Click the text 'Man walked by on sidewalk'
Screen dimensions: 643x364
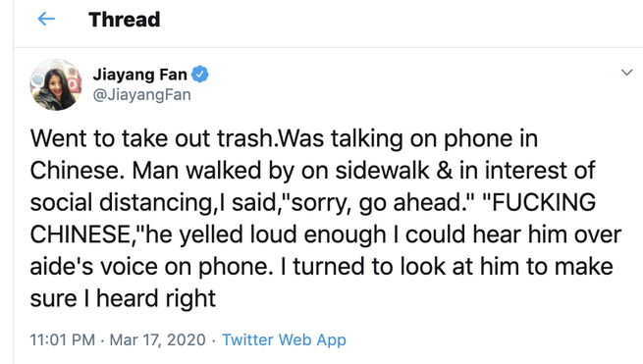281,171
